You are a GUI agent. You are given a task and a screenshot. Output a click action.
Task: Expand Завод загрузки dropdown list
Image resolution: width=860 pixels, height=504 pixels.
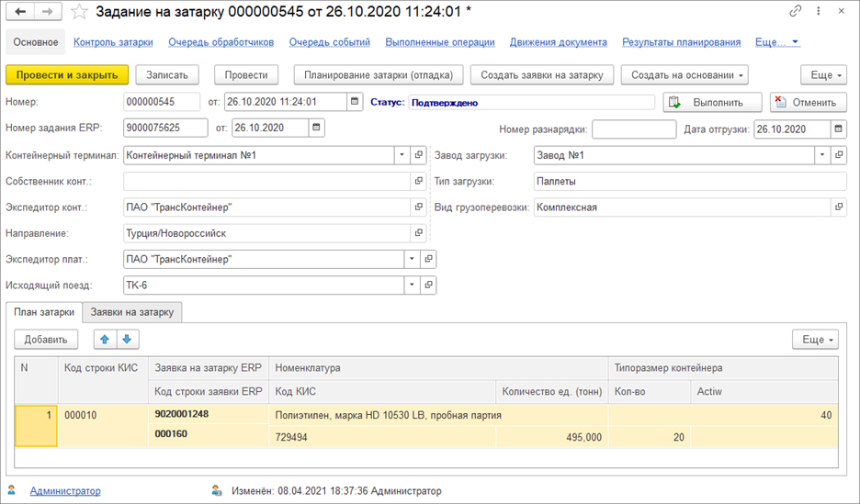[821, 155]
